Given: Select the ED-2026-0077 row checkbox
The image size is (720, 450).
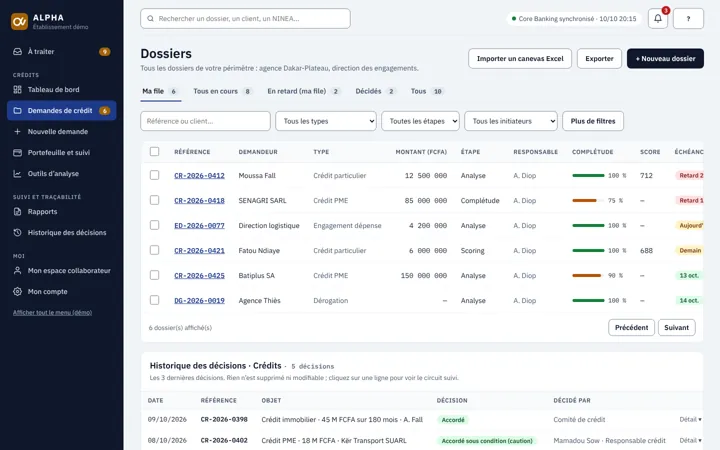Looking at the screenshot, I should 154,225.
